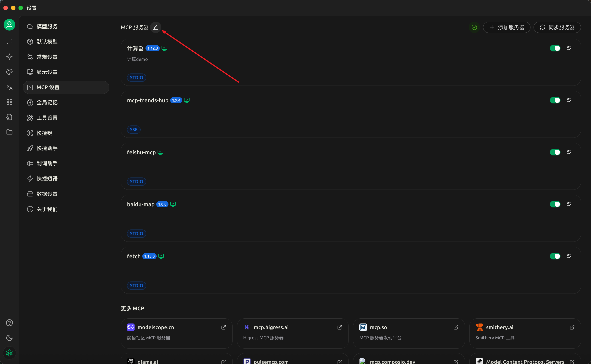This screenshot has width=591, height=364.
Task: Click the 1.13.0 version badge on fetch
Action: tap(149, 256)
